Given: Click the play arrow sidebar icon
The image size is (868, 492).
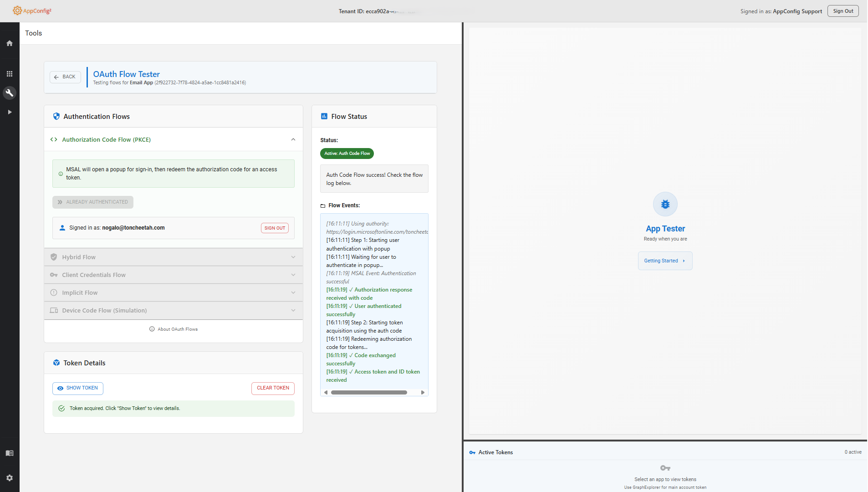Looking at the screenshot, I should point(10,112).
